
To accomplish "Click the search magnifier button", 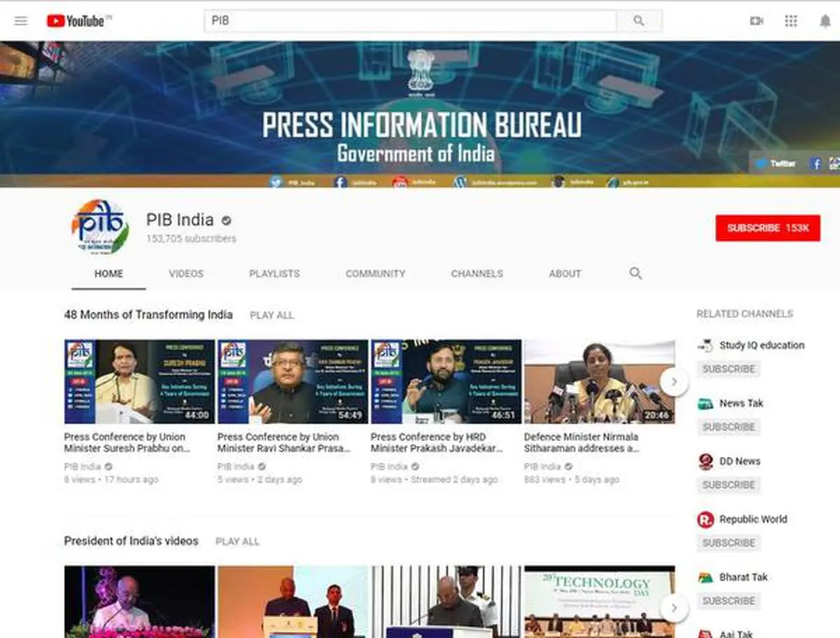I will (x=639, y=21).
